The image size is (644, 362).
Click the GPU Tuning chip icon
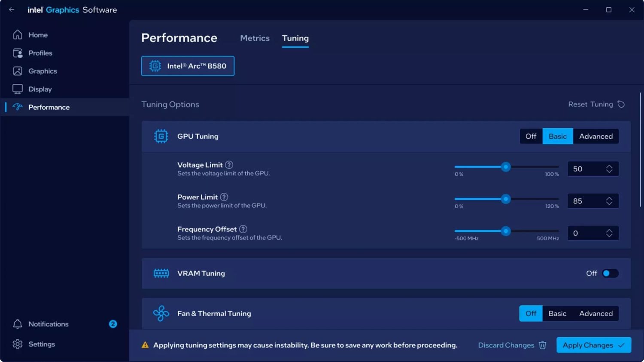161,136
